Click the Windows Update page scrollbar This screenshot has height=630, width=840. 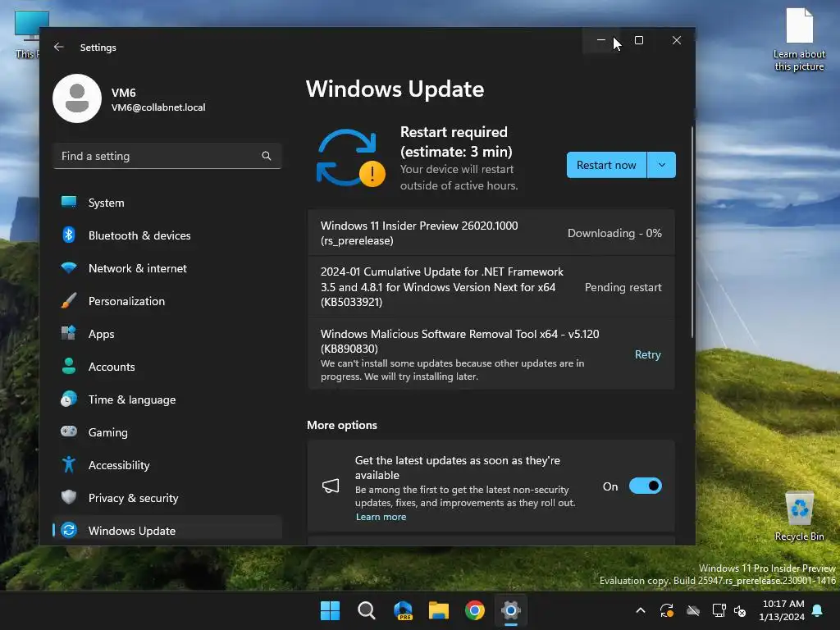coord(692,231)
